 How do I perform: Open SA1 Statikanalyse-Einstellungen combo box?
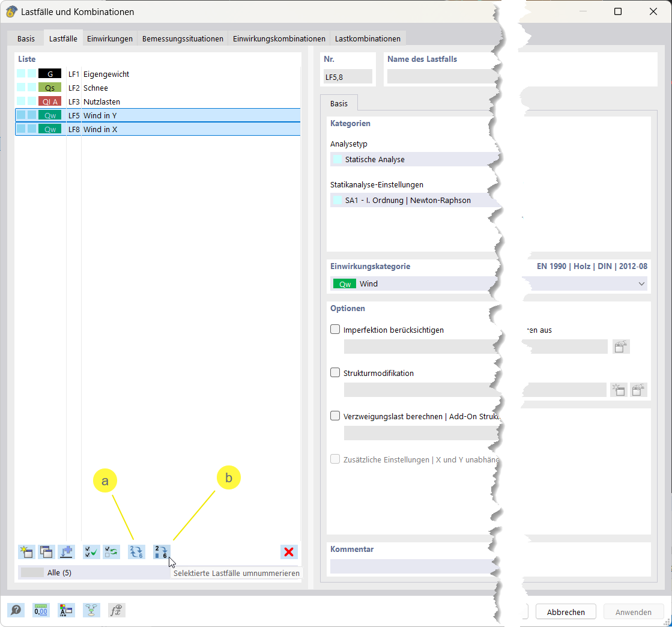click(414, 200)
